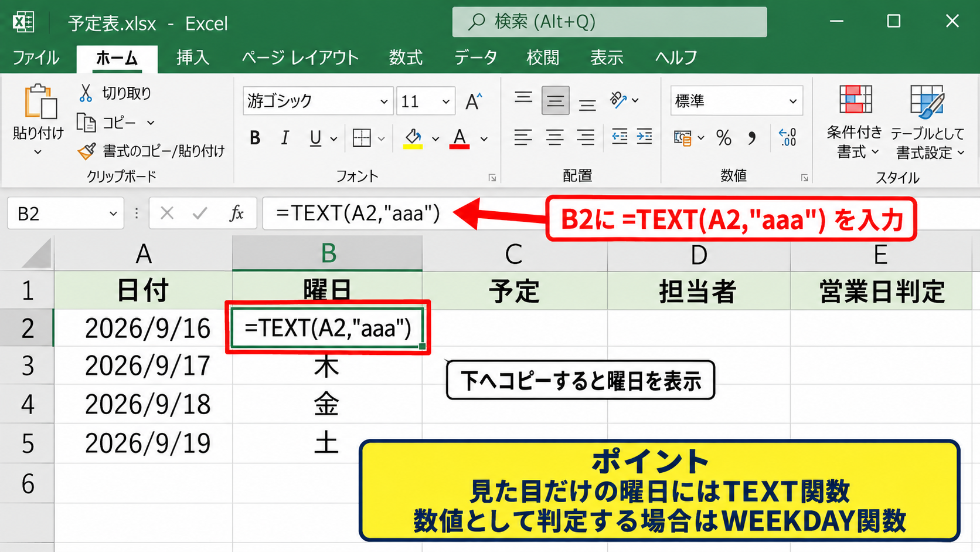980x552 pixels.
Task: Select the 担当者 header cell
Action: pos(699,290)
